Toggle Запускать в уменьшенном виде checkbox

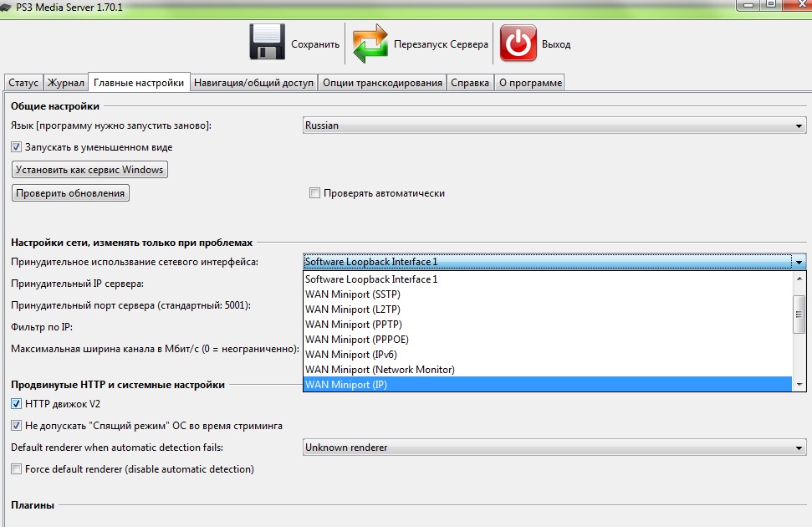(x=17, y=147)
